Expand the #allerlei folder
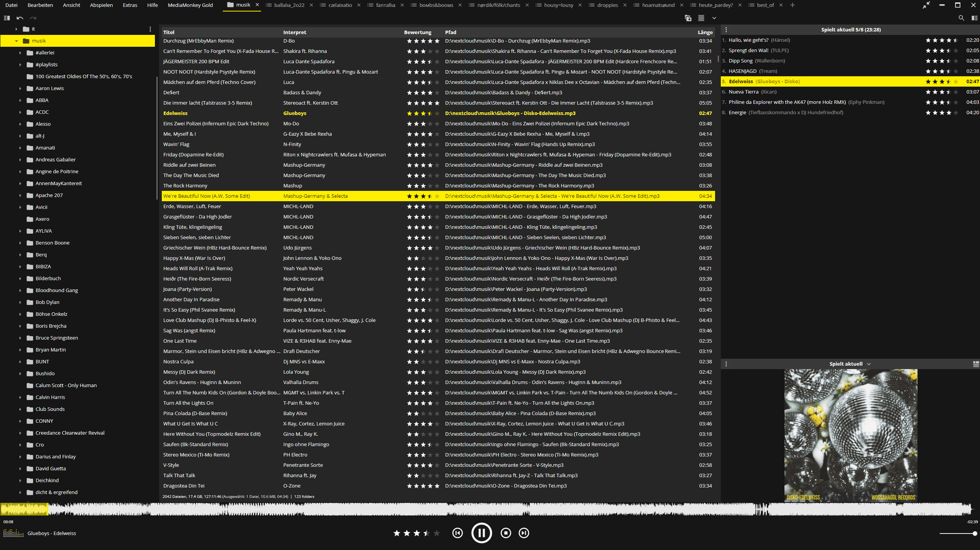The image size is (980, 550). 20,53
